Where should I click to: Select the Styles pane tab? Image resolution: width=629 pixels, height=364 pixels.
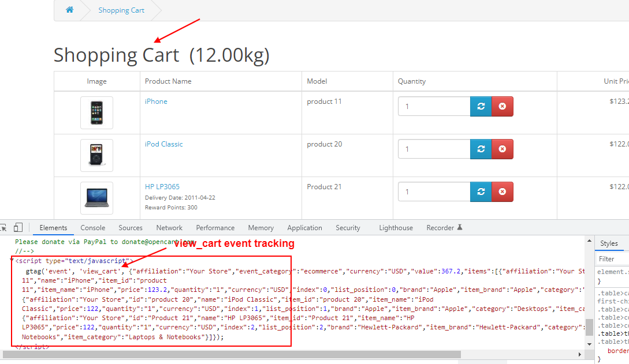[609, 243]
